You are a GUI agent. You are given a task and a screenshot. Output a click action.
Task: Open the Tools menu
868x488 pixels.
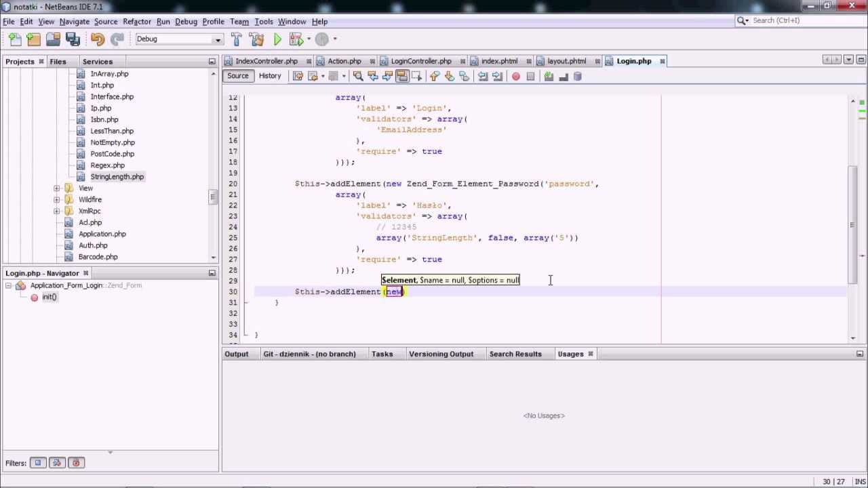click(264, 22)
